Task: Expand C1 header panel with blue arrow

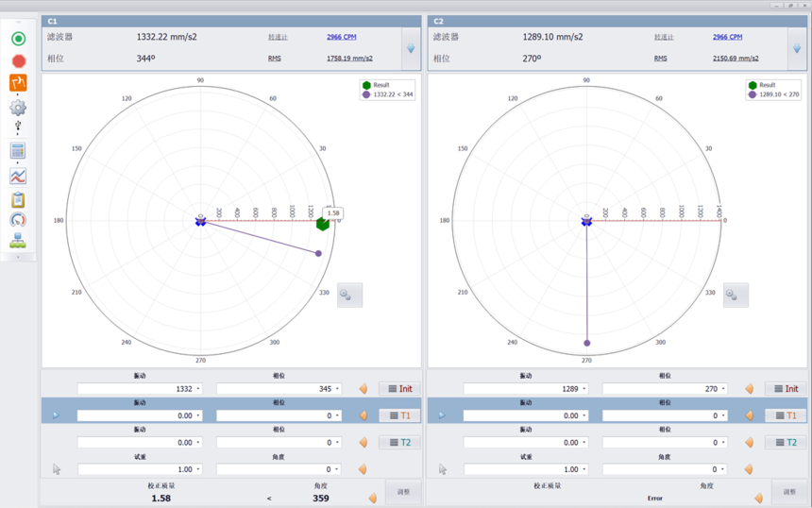Action: (x=411, y=49)
